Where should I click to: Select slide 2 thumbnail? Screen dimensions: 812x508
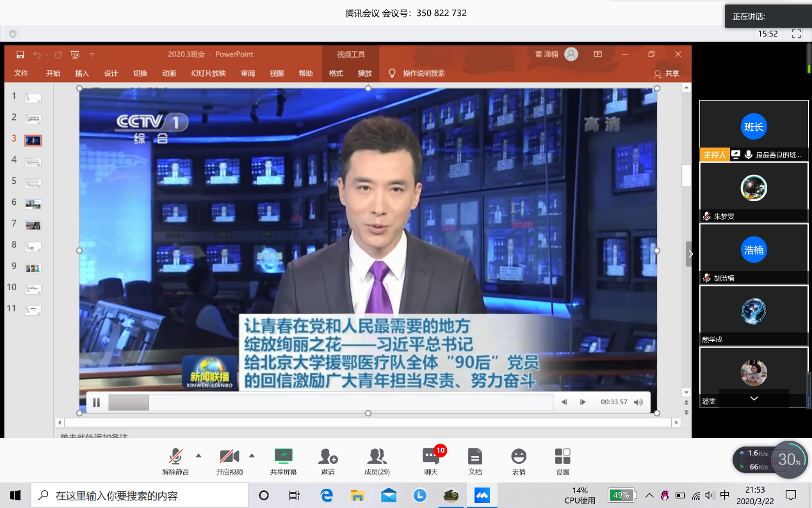tap(33, 119)
